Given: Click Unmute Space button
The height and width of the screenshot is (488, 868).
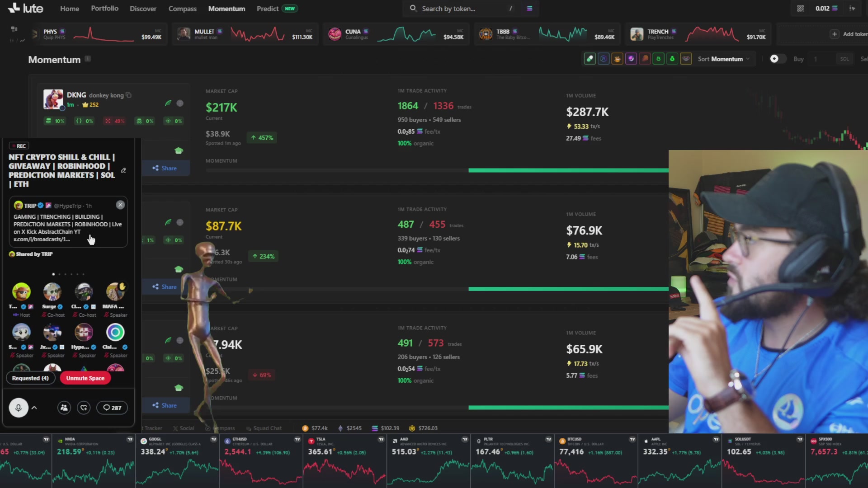Looking at the screenshot, I should click(x=85, y=378).
